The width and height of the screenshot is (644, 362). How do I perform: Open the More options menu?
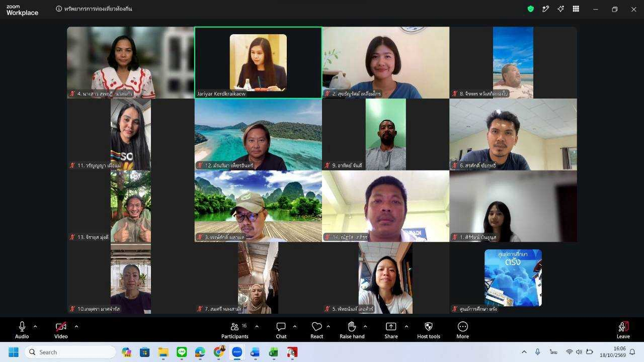462,330
